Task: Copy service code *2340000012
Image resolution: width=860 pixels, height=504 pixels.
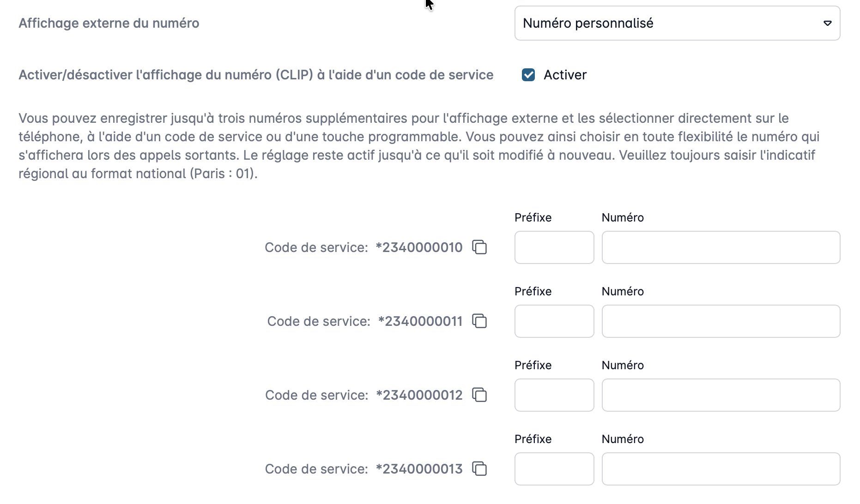Action: click(479, 395)
